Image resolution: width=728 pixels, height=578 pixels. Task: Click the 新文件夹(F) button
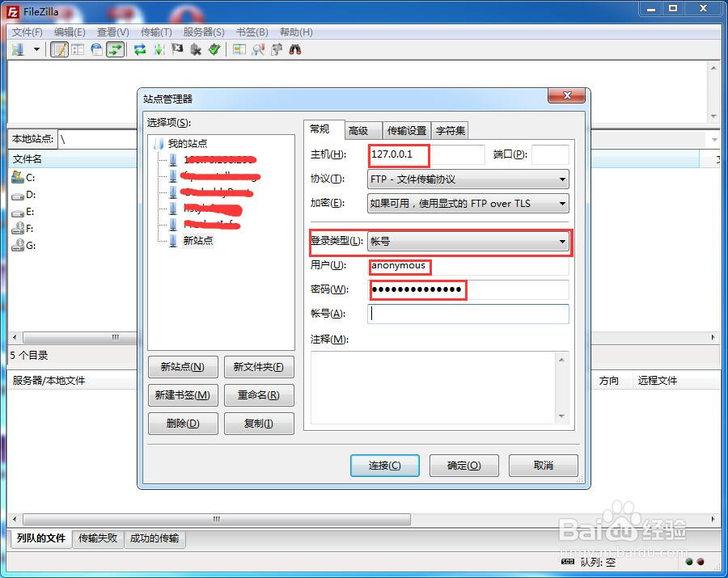tap(259, 367)
